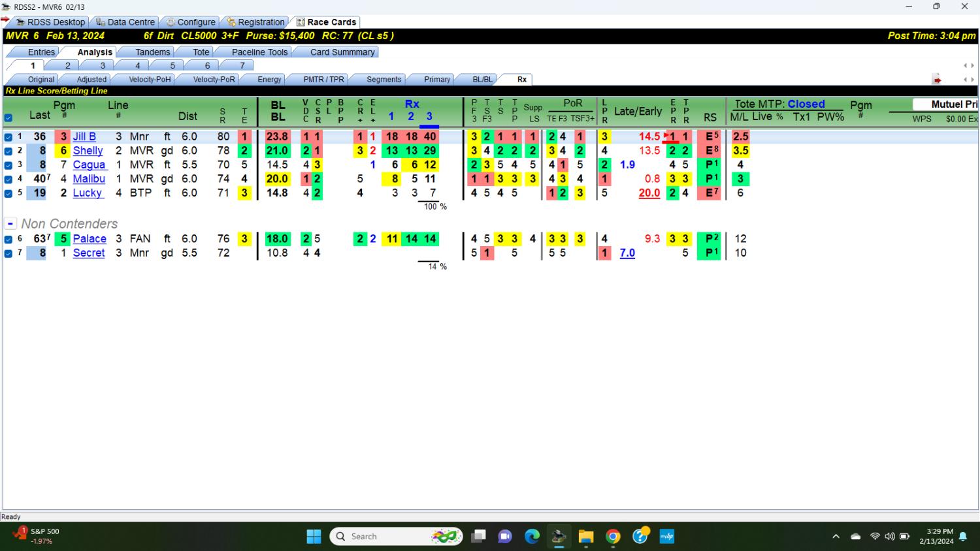Collapse the Non Contenders group
Viewport: 980px width, 551px height.
click(10, 223)
